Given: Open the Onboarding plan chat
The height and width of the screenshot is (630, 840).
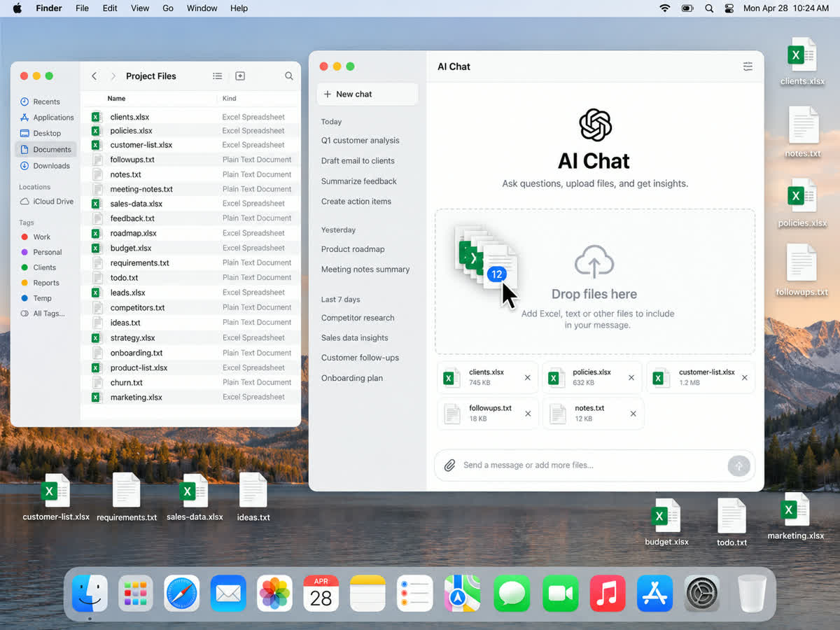Looking at the screenshot, I should tap(352, 378).
